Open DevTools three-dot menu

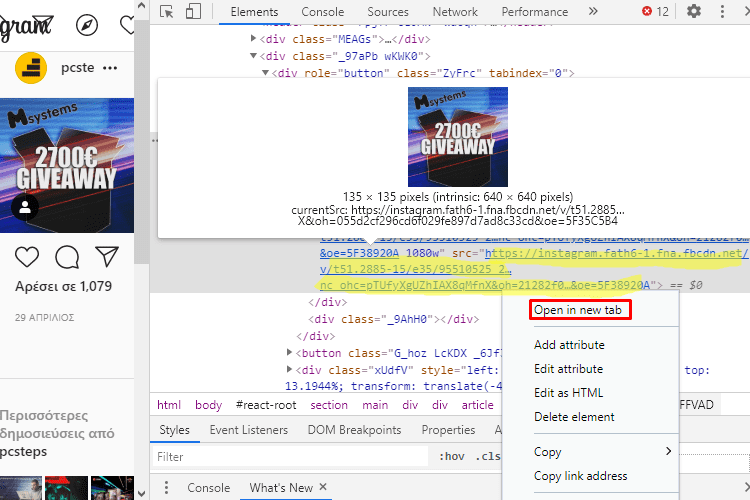(x=722, y=11)
